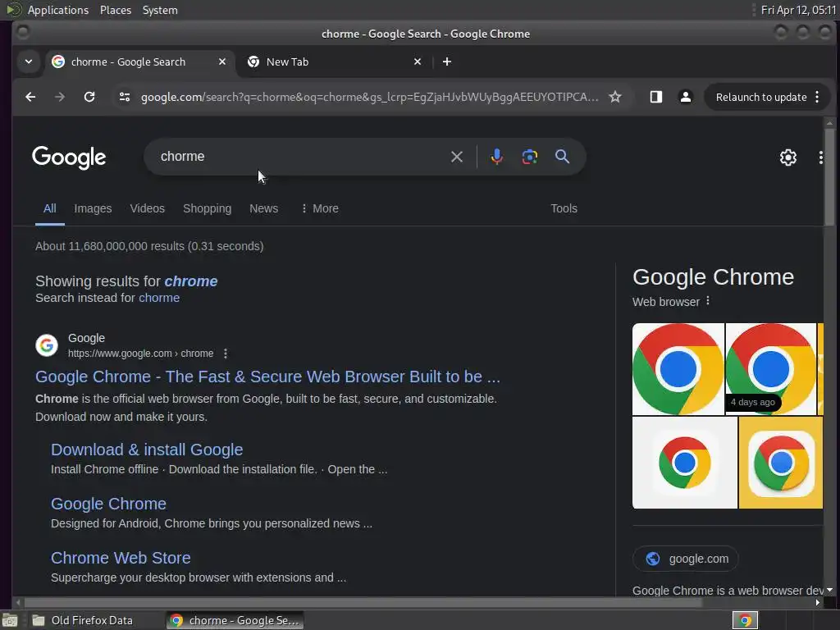The height and width of the screenshot is (630, 840).
Task: Submit search with the magnifying glass icon
Action: click(x=562, y=157)
